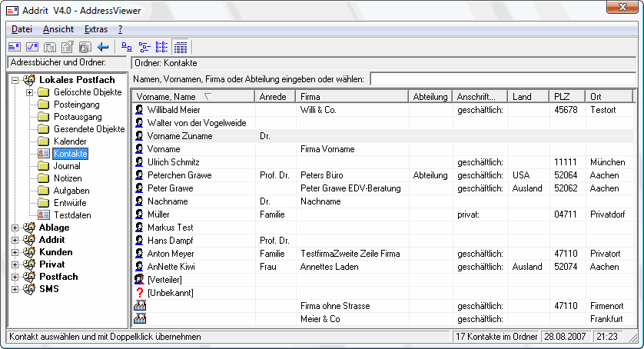Sort by the Abteilung column header
The width and height of the screenshot is (644, 349).
pos(430,97)
